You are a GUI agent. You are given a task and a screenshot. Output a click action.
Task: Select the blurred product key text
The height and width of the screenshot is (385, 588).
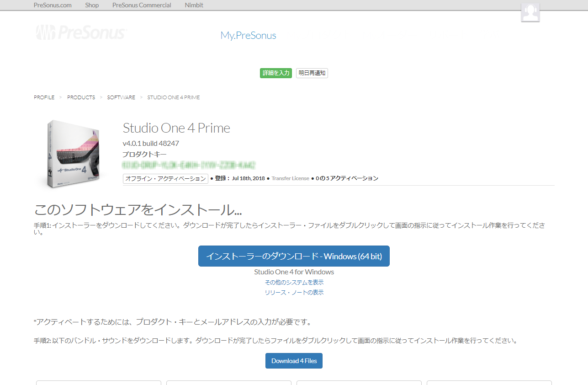(189, 165)
